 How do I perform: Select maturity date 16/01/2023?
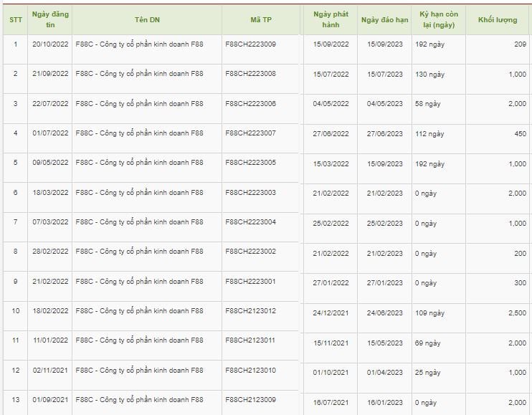pyautogui.click(x=385, y=403)
